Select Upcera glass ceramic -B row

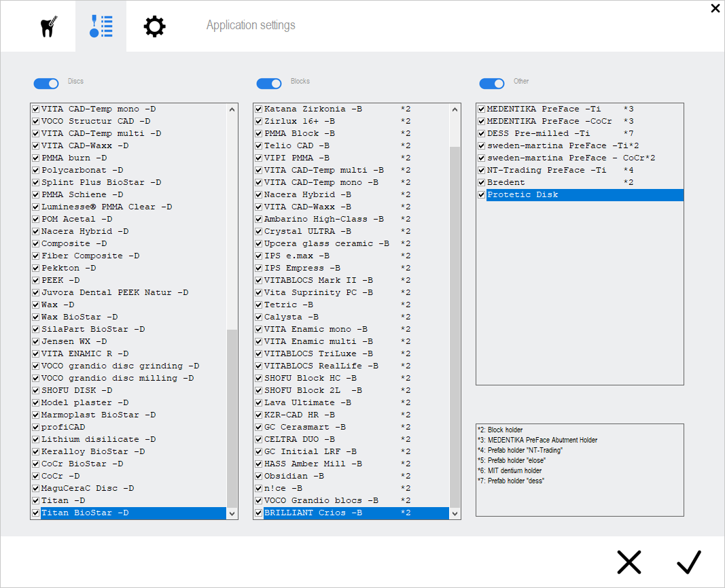[x=352, y=243]
